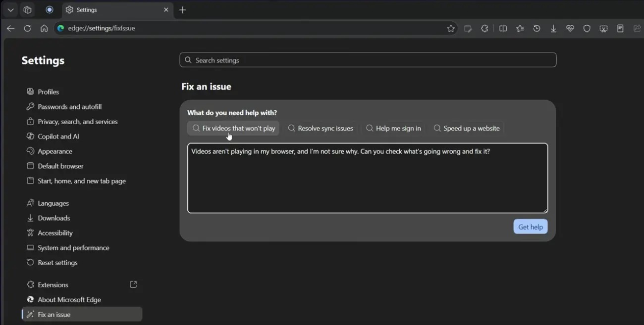Click the Search settings field

pyautogui.click(x=368, y=60)
